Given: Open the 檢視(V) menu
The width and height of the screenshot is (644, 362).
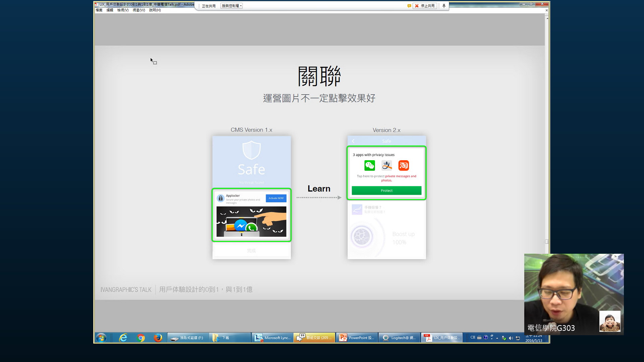Looking at the screenshot, I should pos(123,10).
